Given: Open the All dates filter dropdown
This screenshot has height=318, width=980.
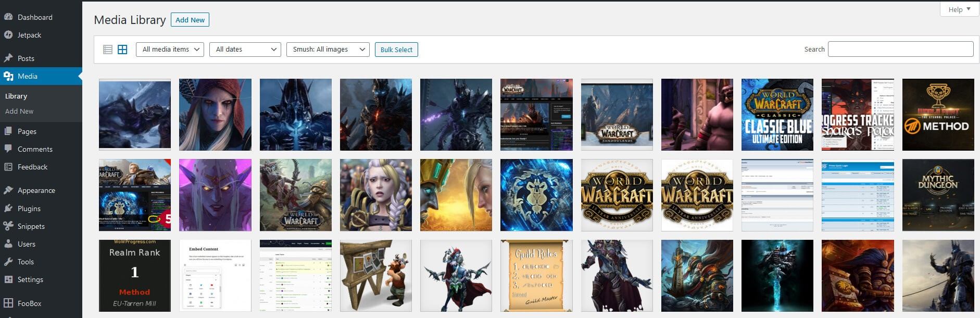Looking at the screenshot, I should (245, 50).
